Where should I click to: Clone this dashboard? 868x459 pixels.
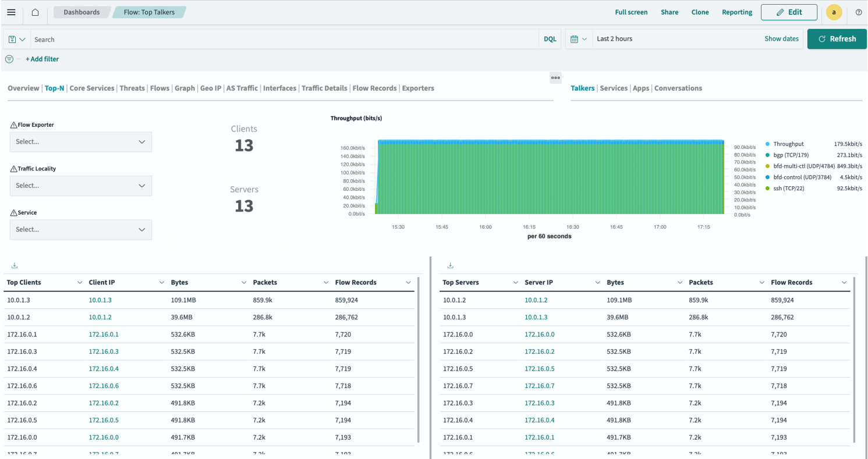pyautogui.click(x=700, y=12)
